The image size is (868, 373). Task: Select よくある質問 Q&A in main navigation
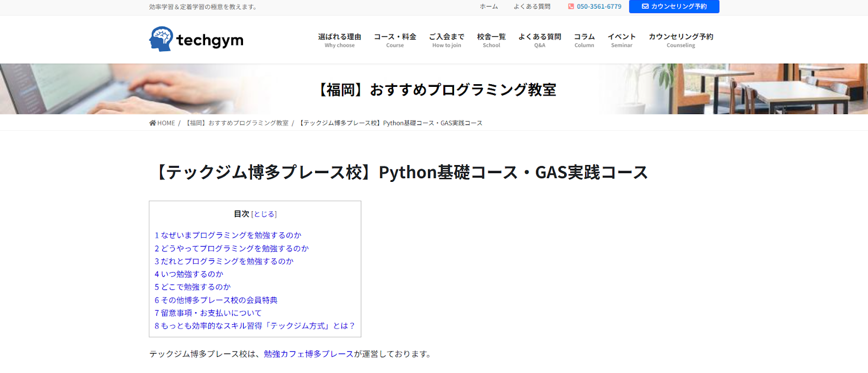tap(539, 40)
